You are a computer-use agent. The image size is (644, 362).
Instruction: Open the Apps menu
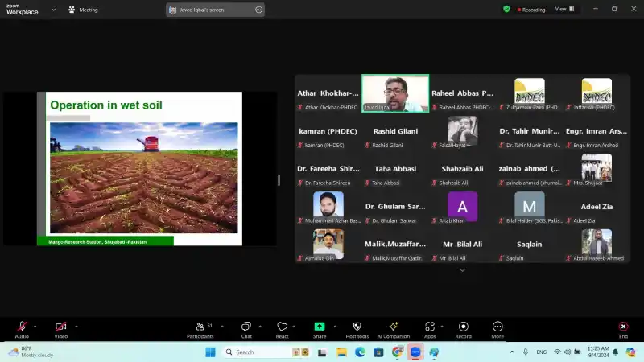point(430,328)
